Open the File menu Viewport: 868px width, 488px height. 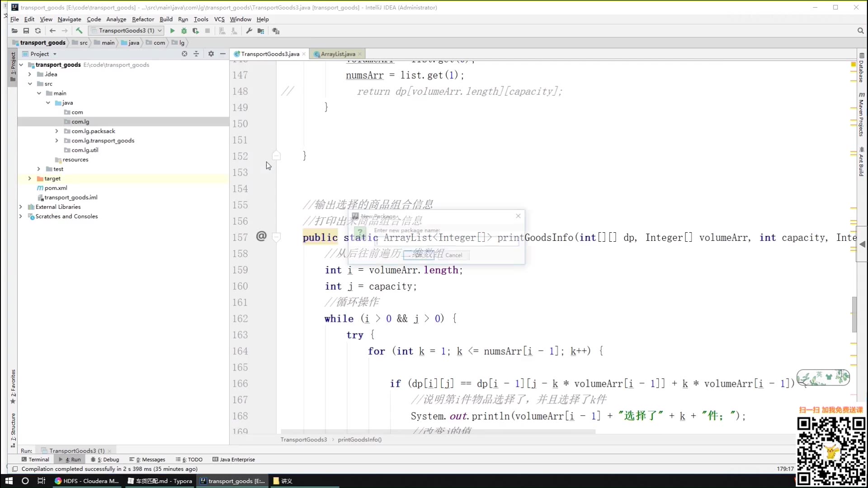click(14, 19)
